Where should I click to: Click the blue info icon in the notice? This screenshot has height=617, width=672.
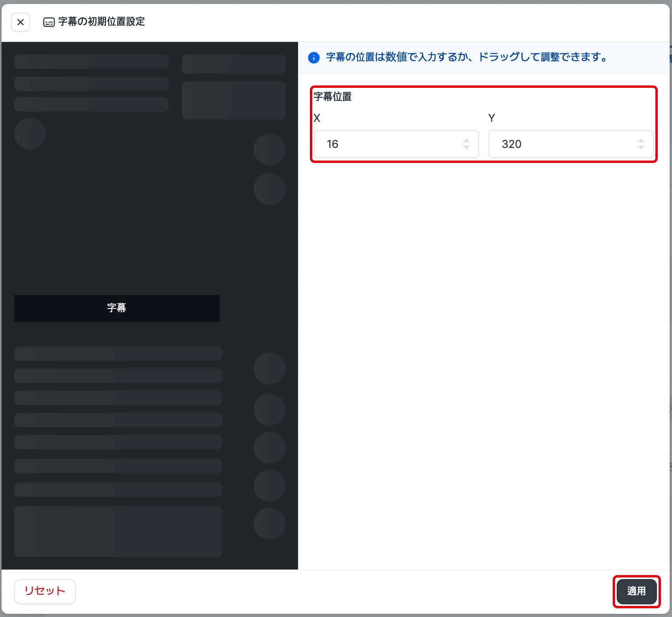pos(313,58)
